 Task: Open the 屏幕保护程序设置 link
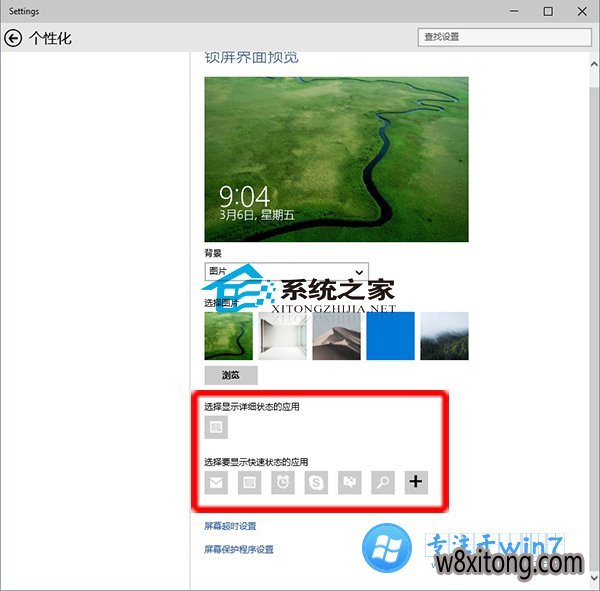239,549
